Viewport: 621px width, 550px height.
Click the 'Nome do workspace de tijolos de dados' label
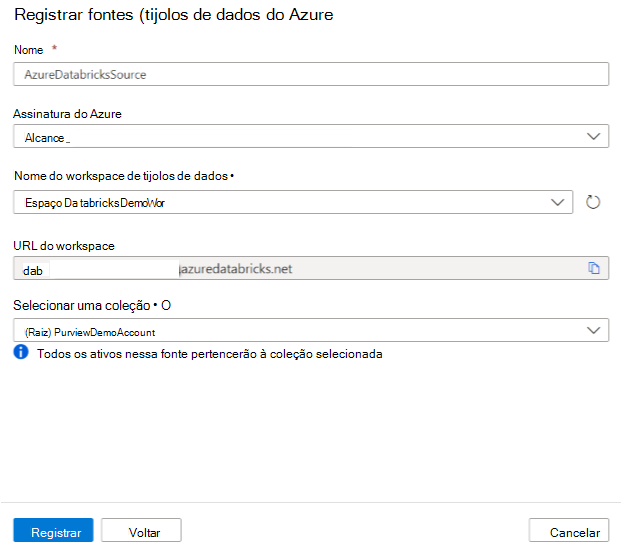[121, 176]
